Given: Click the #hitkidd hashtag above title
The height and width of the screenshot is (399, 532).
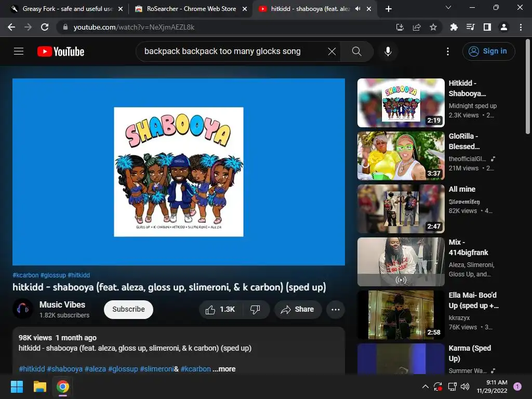Looking at the screenshot, I should (79, 275).
